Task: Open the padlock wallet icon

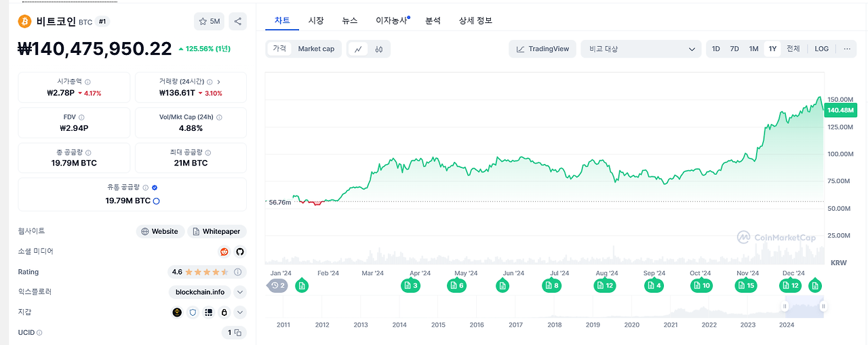Action: [x=224, y=312]
